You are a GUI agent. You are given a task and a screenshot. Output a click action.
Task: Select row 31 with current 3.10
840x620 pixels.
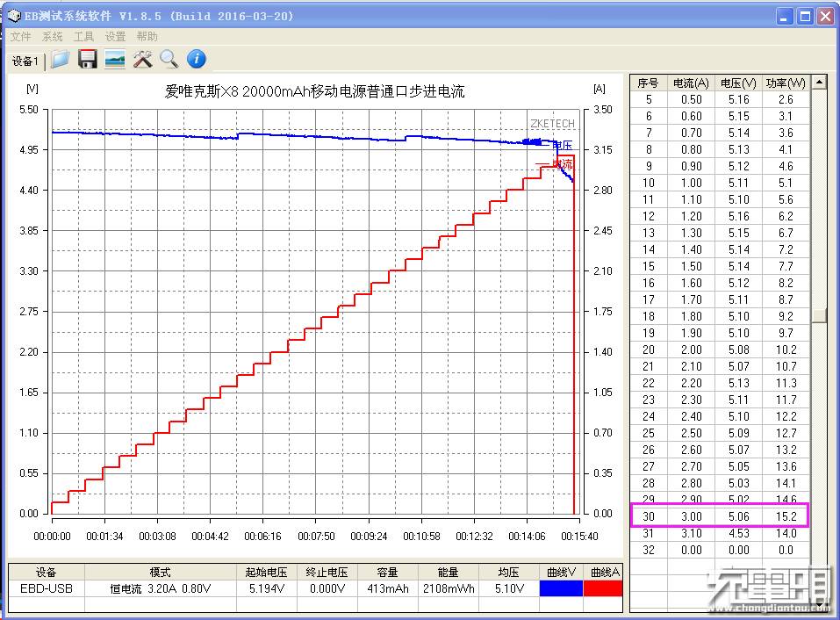point(720,533)
